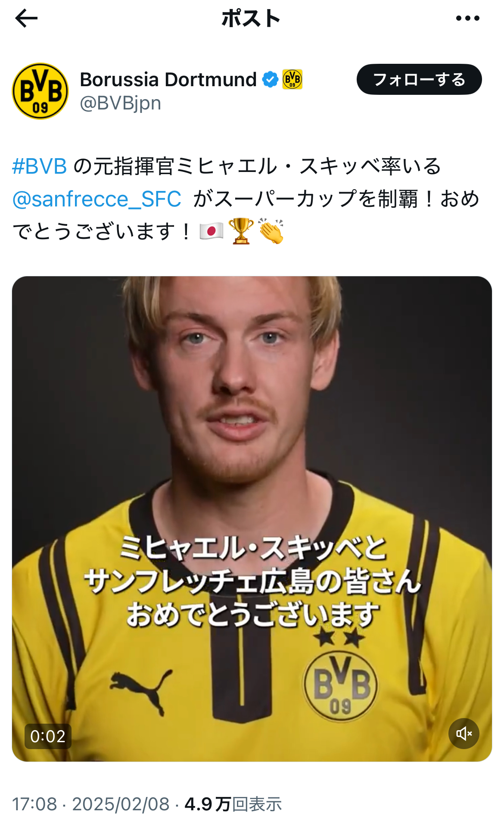The width and height of the screenshot is (504, 834).
Task: Tap the blue verified checkmark badge
Action: tap(270, 79)
